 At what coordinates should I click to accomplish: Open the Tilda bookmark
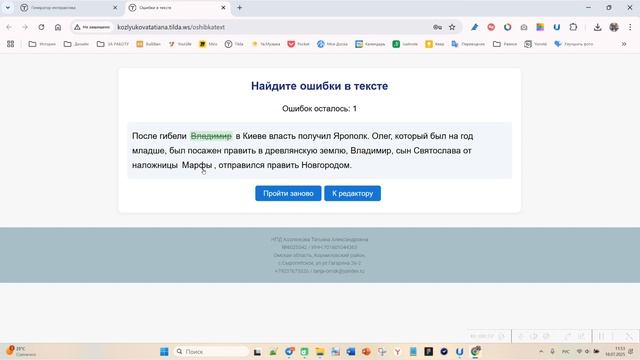point(234,44)
